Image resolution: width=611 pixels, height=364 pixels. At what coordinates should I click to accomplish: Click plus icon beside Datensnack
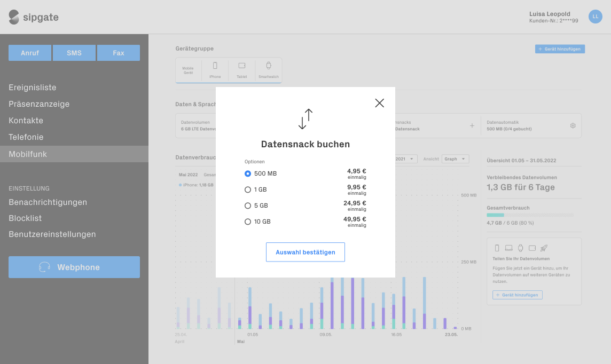472,126
